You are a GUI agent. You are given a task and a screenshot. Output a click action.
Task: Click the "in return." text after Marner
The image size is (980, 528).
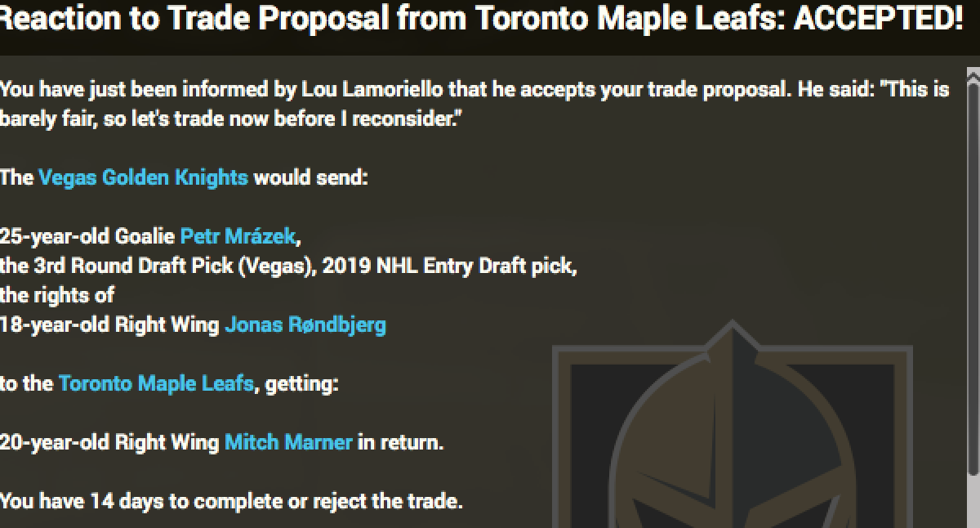tap(400, 442)
